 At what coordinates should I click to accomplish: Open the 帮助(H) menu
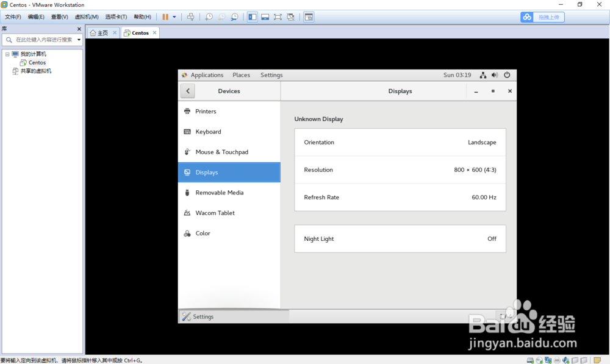click(142, 16)
